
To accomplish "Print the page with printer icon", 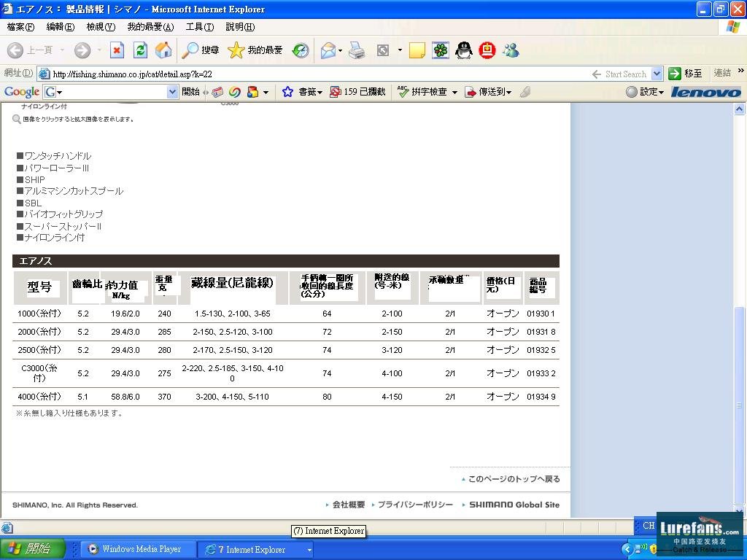I will click(x=357, y=50).
